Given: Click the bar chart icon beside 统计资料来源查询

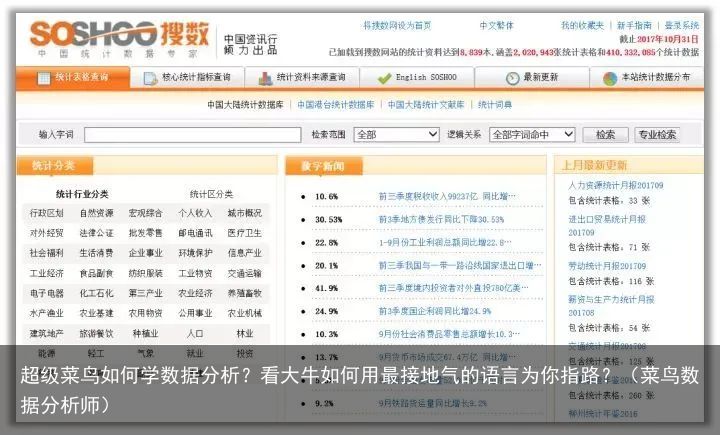Looking at the screenshot, I should coord(265,79).
